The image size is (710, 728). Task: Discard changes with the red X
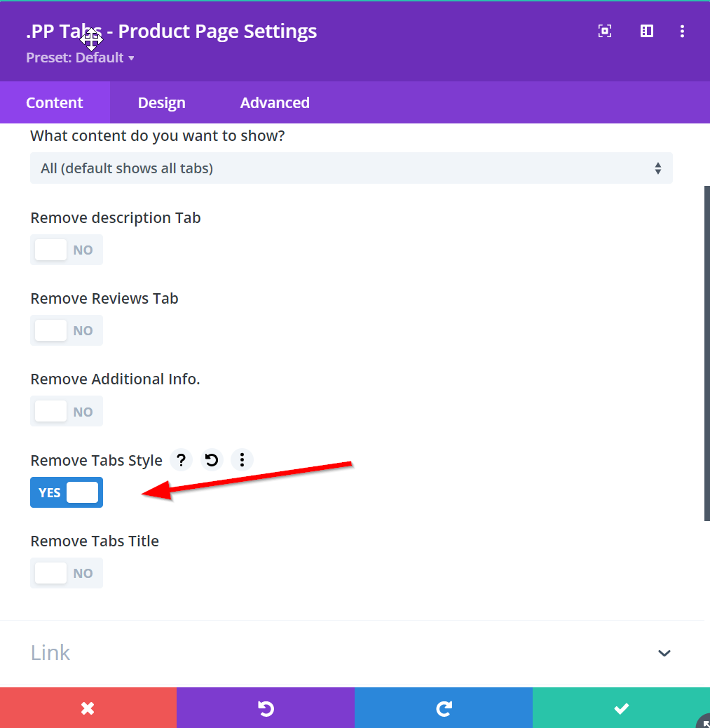[x=88, y=708]
